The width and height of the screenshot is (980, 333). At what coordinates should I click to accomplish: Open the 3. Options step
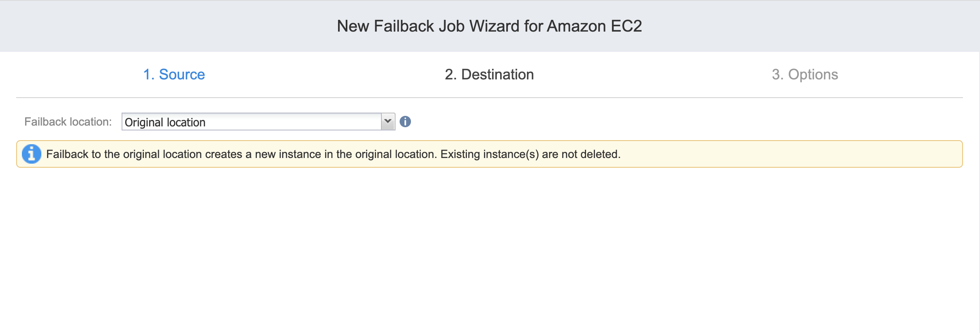805,75
